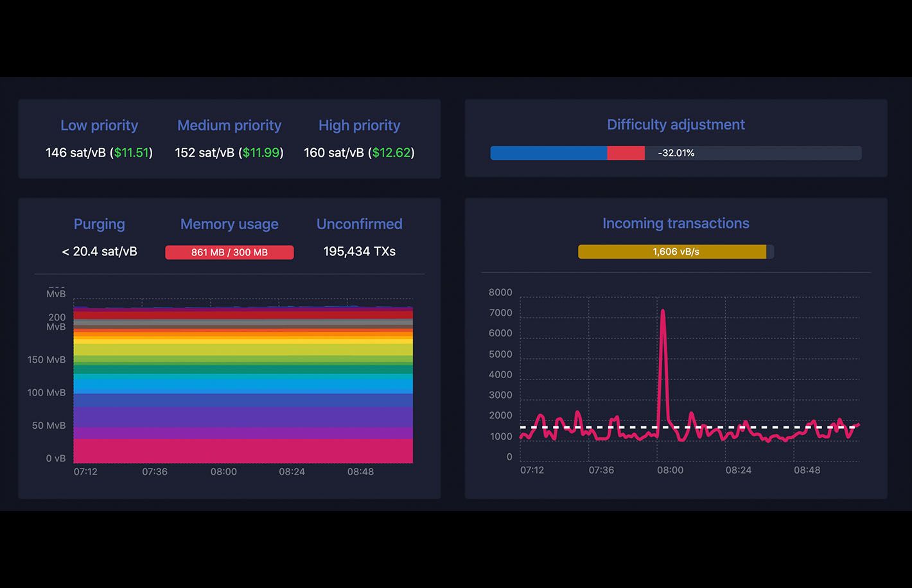The width and height of the screenshot is (912, 588).
Task: Click the purple band in mempool chart
Action: [243, 417]
